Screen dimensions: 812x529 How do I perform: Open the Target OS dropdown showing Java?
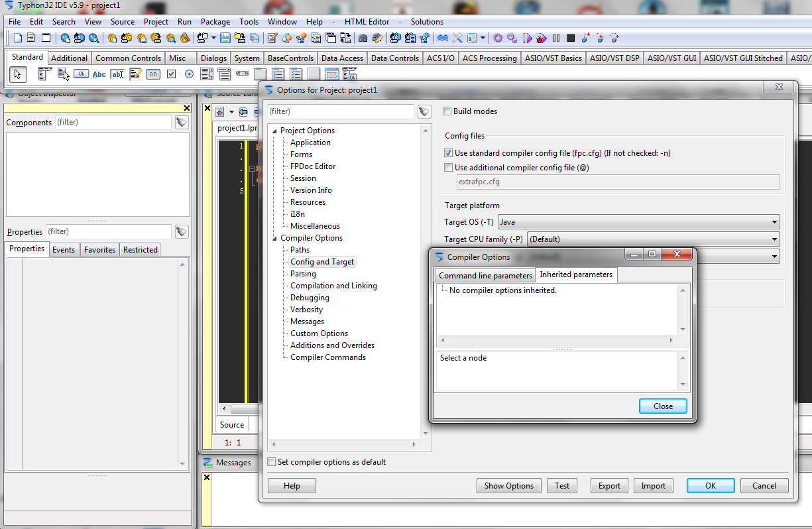[638, 222]
